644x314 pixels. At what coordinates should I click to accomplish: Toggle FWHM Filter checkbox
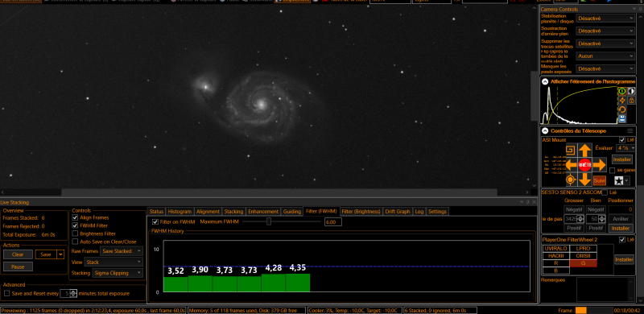(x=75, y=225)
